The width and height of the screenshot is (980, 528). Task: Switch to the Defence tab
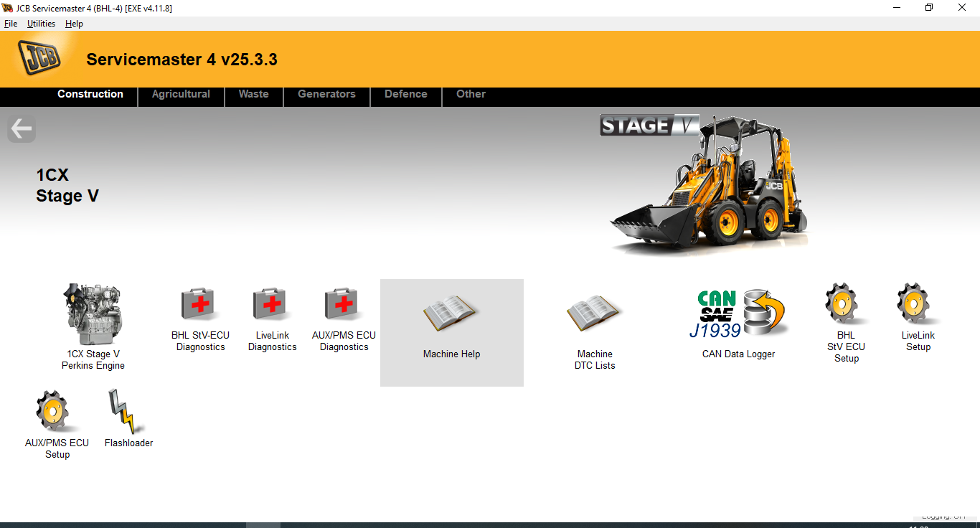click(x=406, y=94)
